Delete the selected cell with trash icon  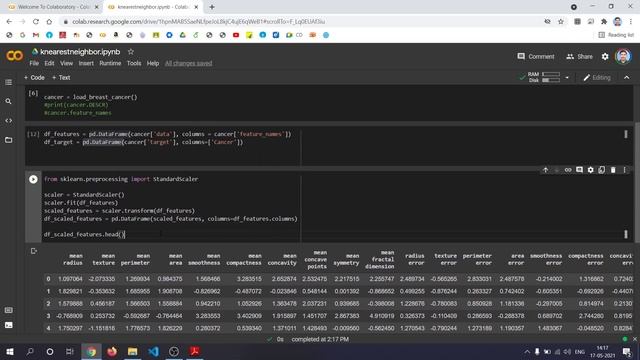(613, 170)
